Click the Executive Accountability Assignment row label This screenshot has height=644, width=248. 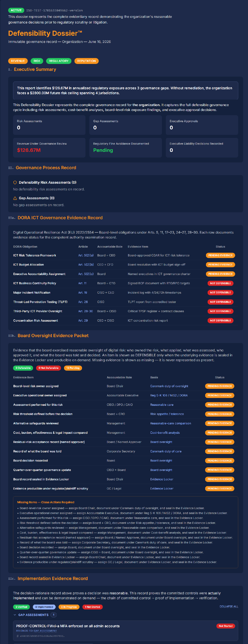click(x=39, y=274)
